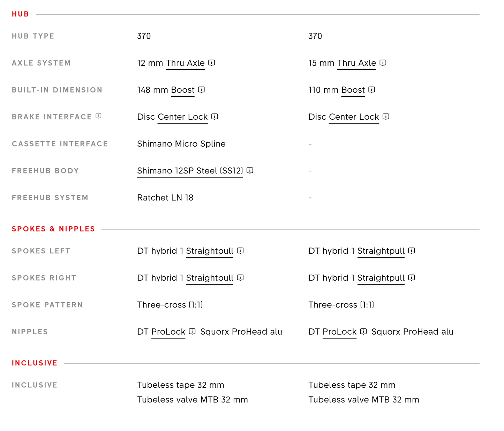
Task: Open info icon next to 110 mm Boost
Action: [x=372, y=89]
